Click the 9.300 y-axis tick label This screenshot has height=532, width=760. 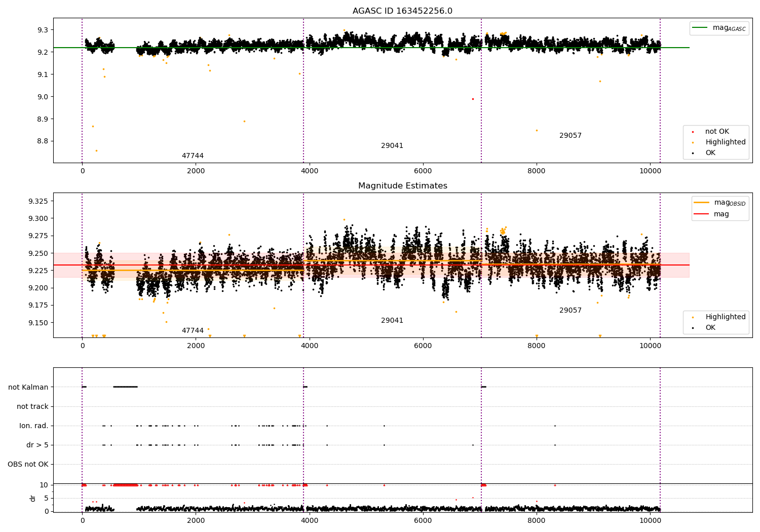39,218
